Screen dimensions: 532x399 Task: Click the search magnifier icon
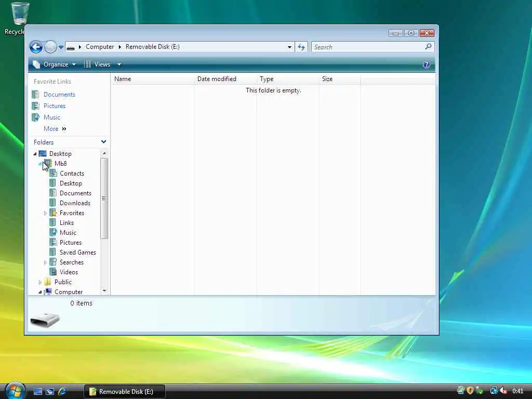[x=428, y=46]
